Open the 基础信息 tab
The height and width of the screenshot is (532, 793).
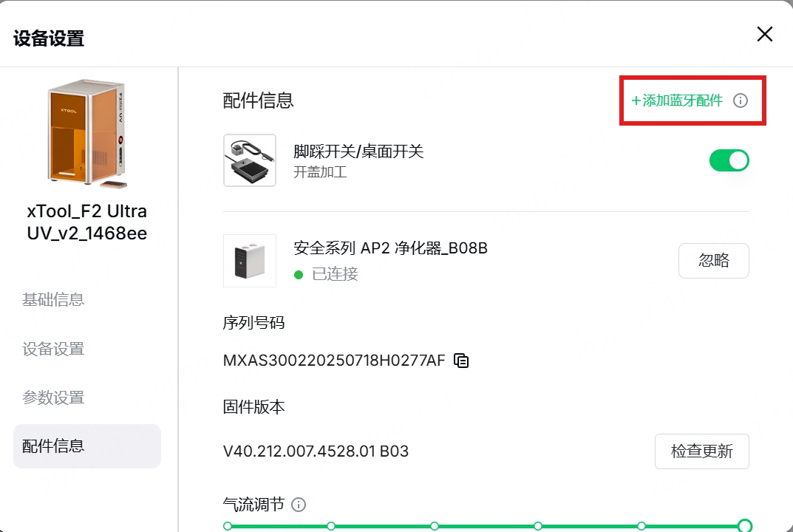(x=53, y=299)
